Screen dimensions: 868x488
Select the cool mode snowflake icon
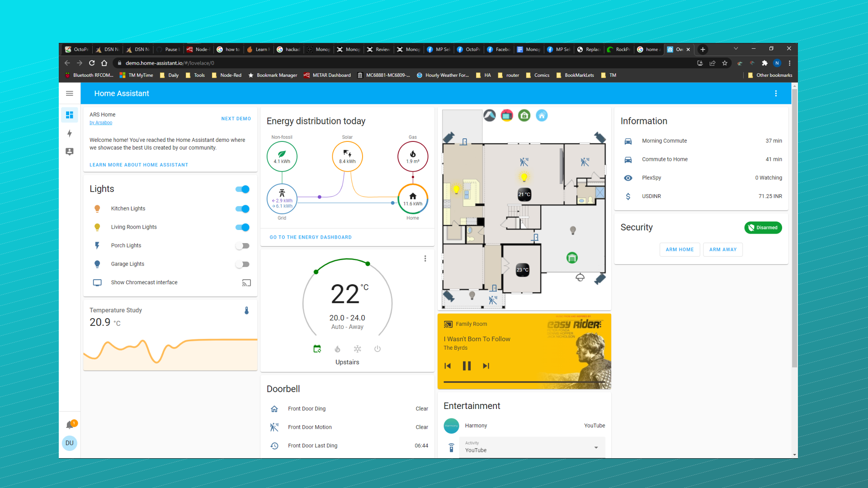pos(358,349)
